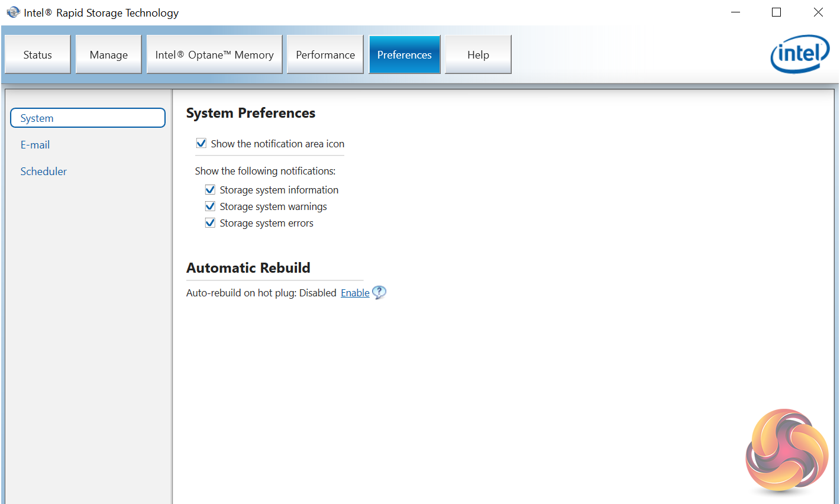Click the Preferences tab

(405, 54)
